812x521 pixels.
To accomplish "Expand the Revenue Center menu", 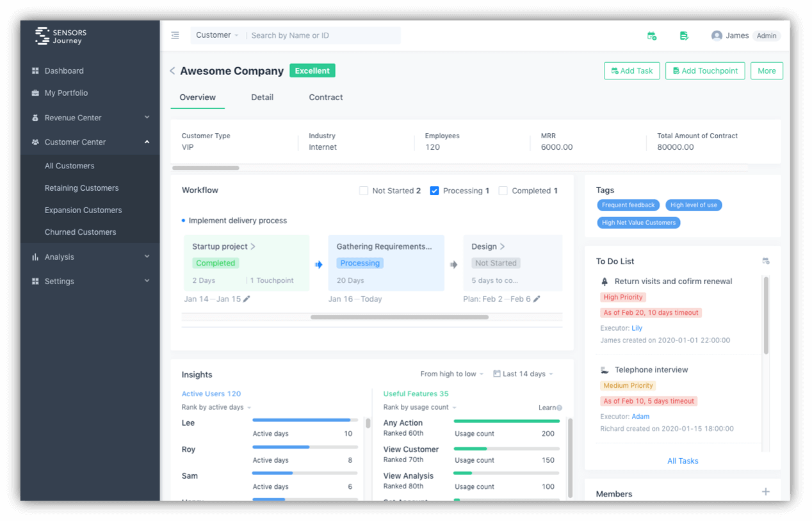I will 147,118.
